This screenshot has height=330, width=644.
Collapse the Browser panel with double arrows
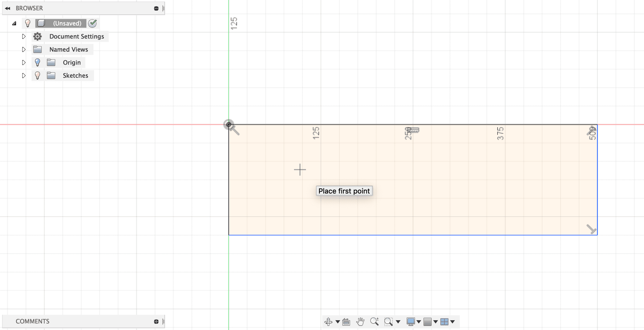[x=8, y=8]
